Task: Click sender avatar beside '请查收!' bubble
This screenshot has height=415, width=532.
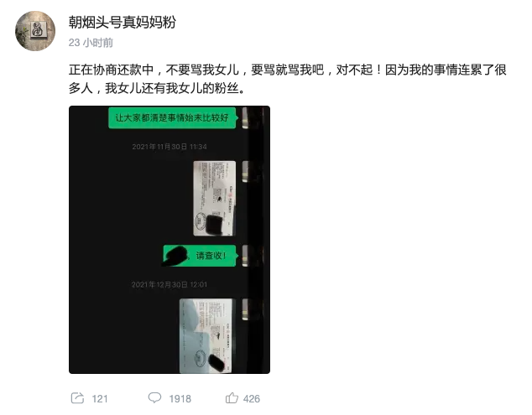Action: [246, 256]
